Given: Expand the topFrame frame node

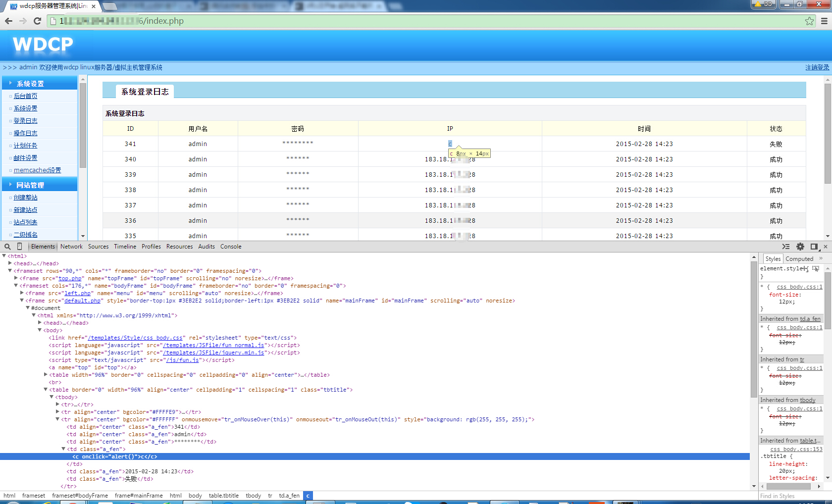Looking at the screenshot, I should pyautogui.click(x=16, y=278).
